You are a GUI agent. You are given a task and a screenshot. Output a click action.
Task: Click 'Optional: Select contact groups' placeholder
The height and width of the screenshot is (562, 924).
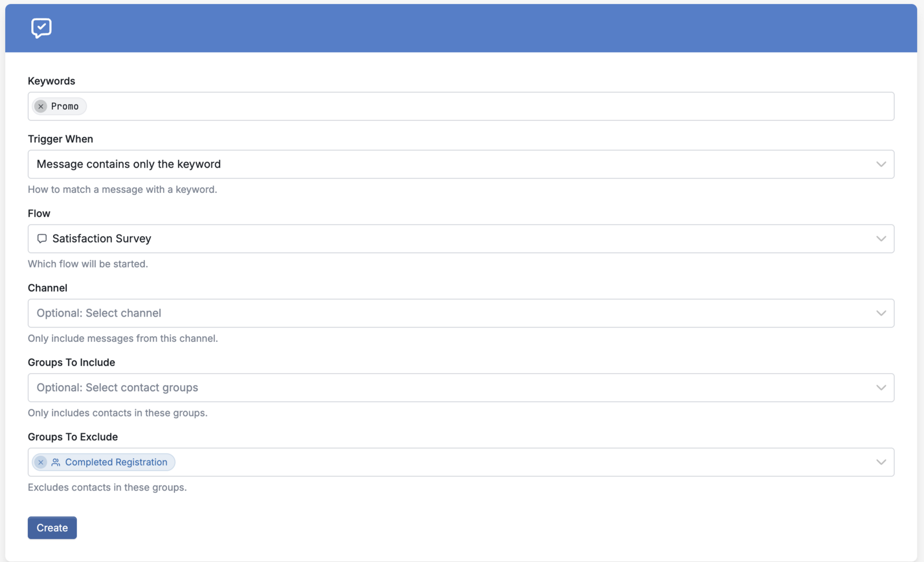pyautogui.click(x=117, y=388)
